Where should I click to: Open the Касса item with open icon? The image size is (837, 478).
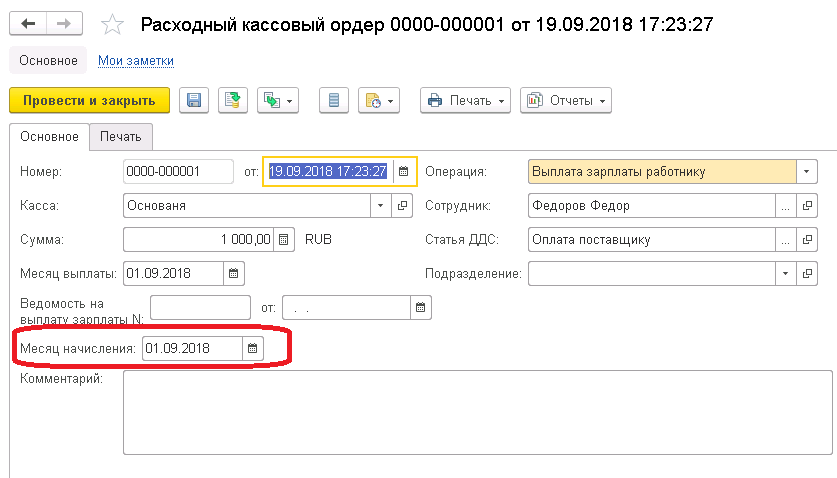402,206
